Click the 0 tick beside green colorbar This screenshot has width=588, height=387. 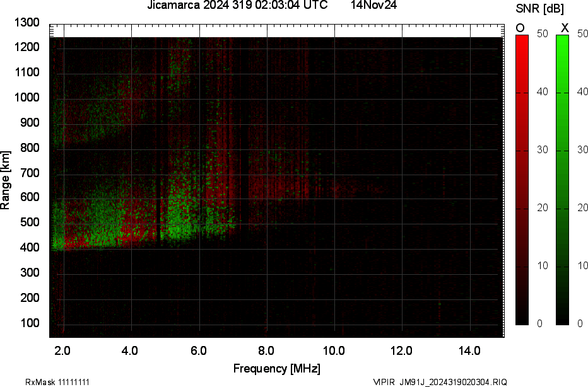point(579,323)
